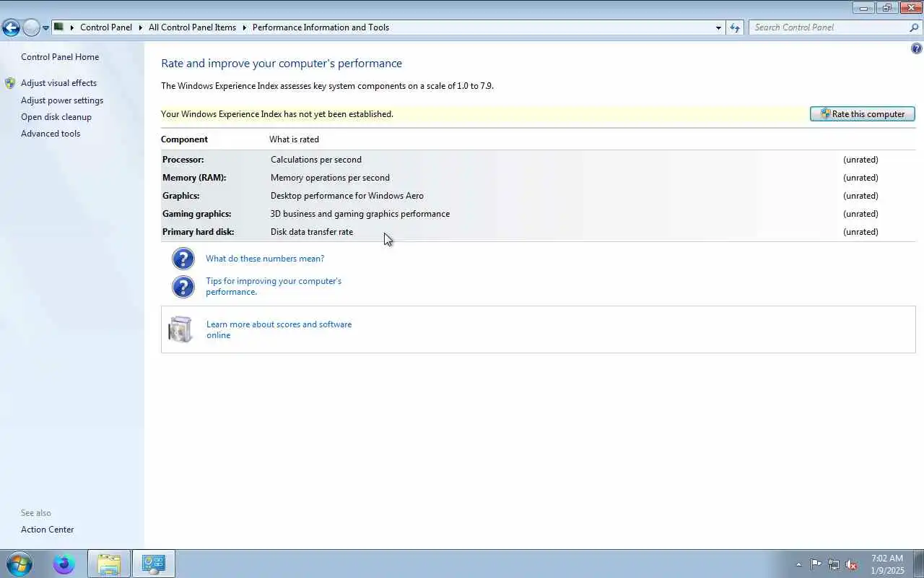Select the Memory (RAM) row label
Screen dimensions: 924x578
tap(194, 178)
